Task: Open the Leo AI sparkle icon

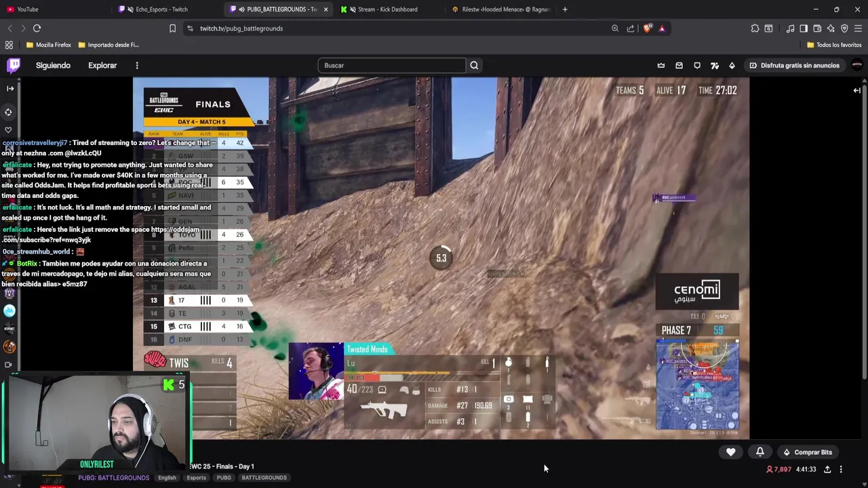Action: (831, 28)
